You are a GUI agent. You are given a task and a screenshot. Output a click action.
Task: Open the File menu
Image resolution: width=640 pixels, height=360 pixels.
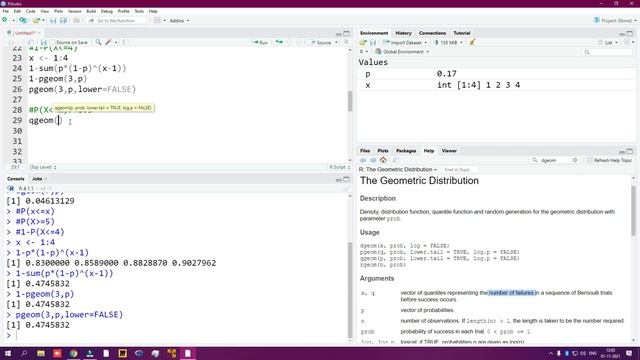pyautogui.click(x=5, y=11)
